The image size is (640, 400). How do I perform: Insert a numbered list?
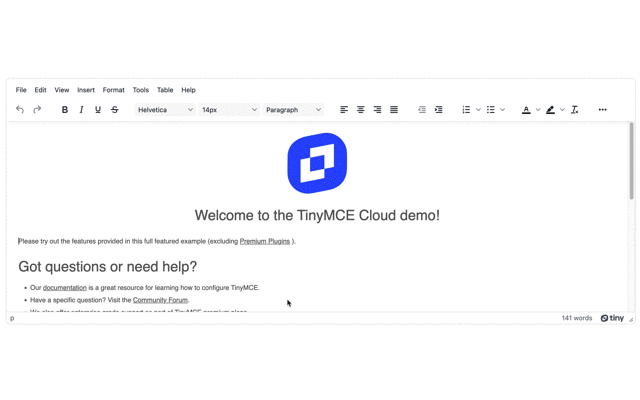tap(466, 109)
